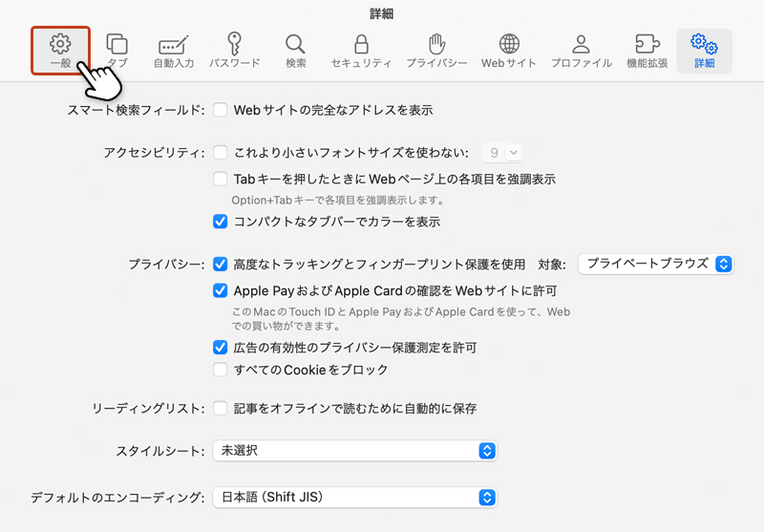Open the 対象 プライベートブラウズ dropdown
764x532 pixels.
pos(656,264)
